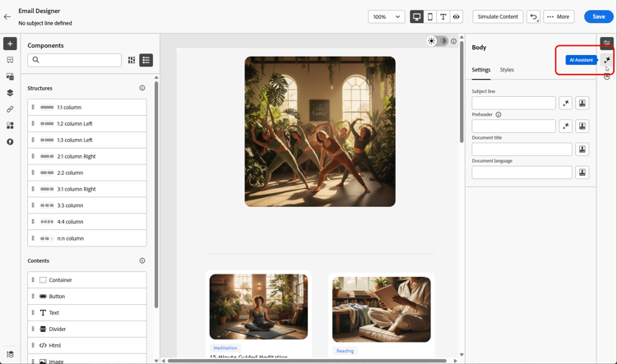Screen dimensions: 617x364
Task: Select the Container content component
Action: (x=87, y=280)
